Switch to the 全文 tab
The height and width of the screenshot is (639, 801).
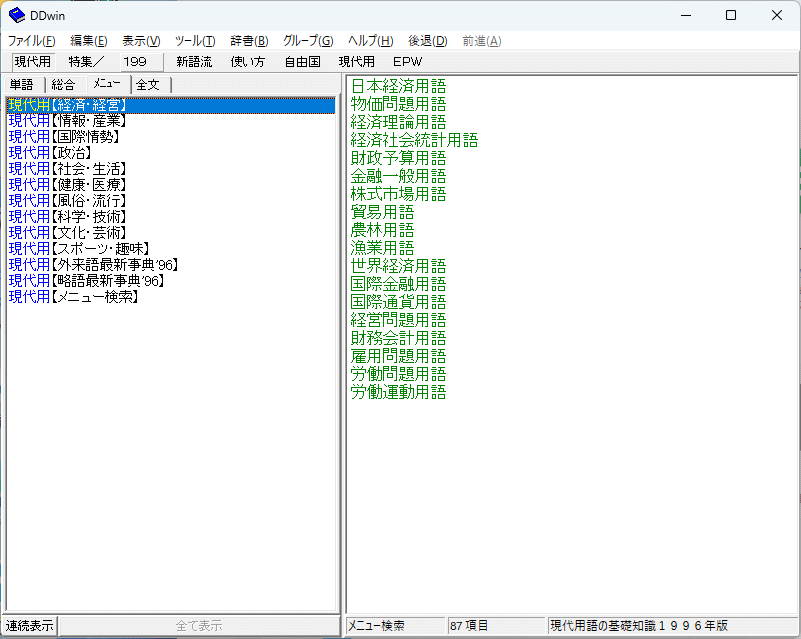click(x=148, y=85)
